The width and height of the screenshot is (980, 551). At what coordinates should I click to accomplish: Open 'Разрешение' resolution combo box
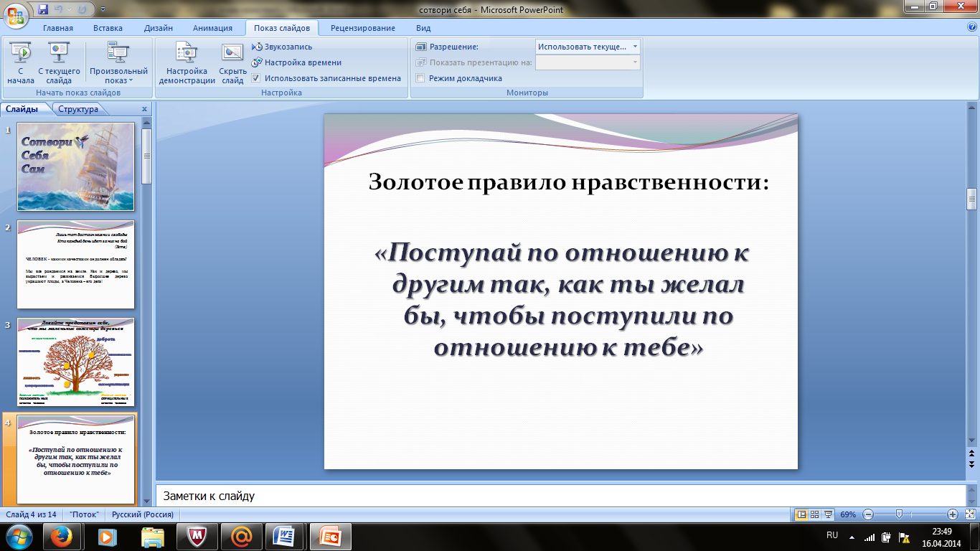pyautogui.click(x=588, y=47)
